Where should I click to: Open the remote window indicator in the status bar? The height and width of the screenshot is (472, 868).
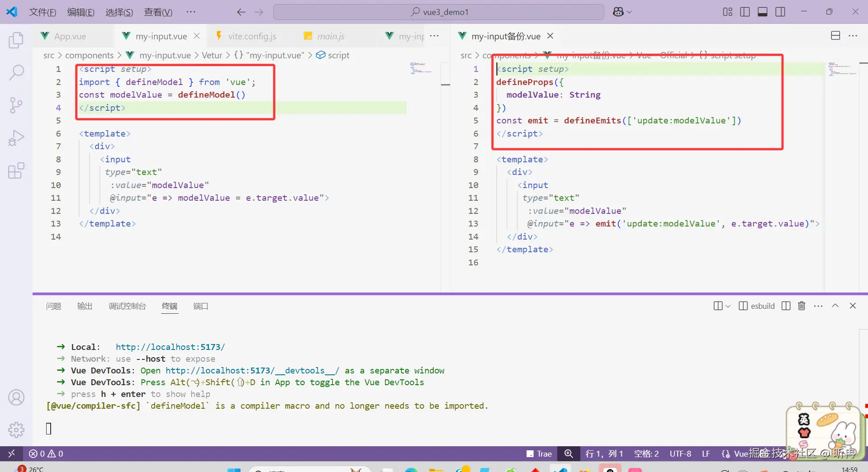12,453
